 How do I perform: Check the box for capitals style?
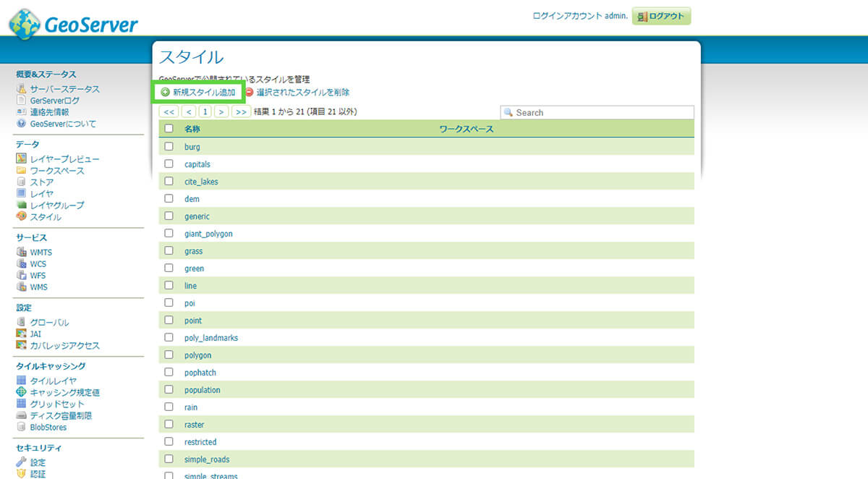[169, 164]
